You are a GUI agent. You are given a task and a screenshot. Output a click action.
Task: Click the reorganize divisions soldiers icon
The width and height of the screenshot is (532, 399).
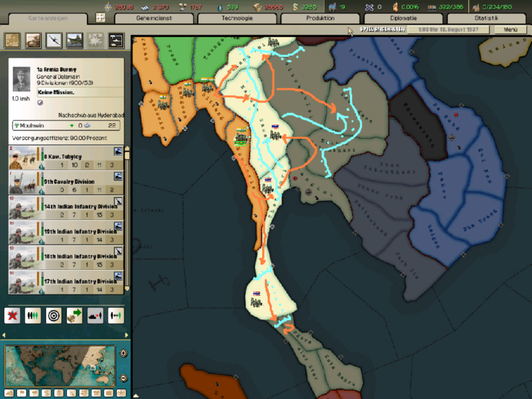coord(33,315)
